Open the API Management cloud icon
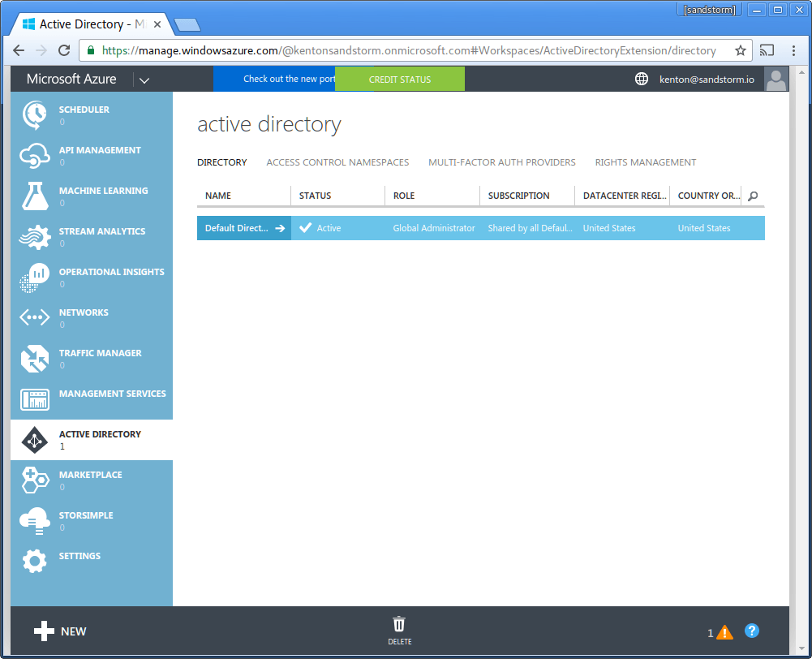 [35, 156]
